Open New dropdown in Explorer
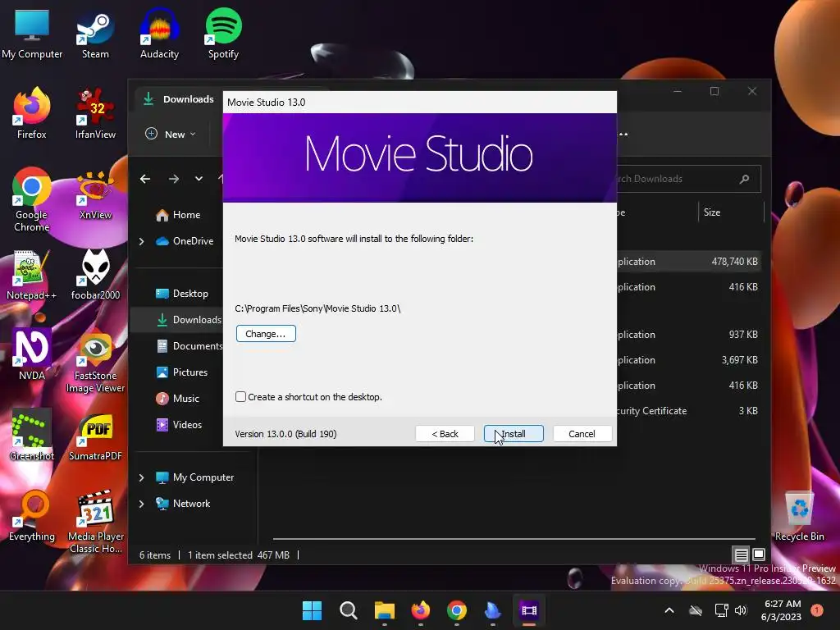This screenshot has height=630, width=840. point(171,134)
